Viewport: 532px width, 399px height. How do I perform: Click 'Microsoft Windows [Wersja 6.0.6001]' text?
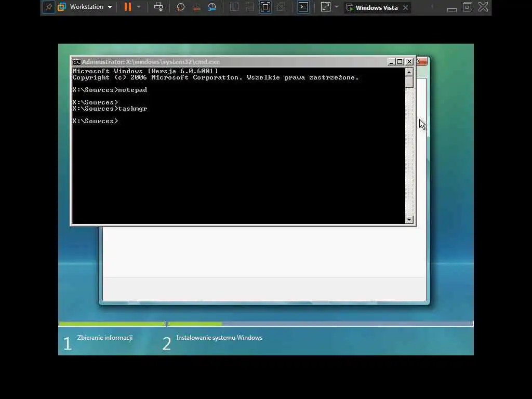pos(145,71)
